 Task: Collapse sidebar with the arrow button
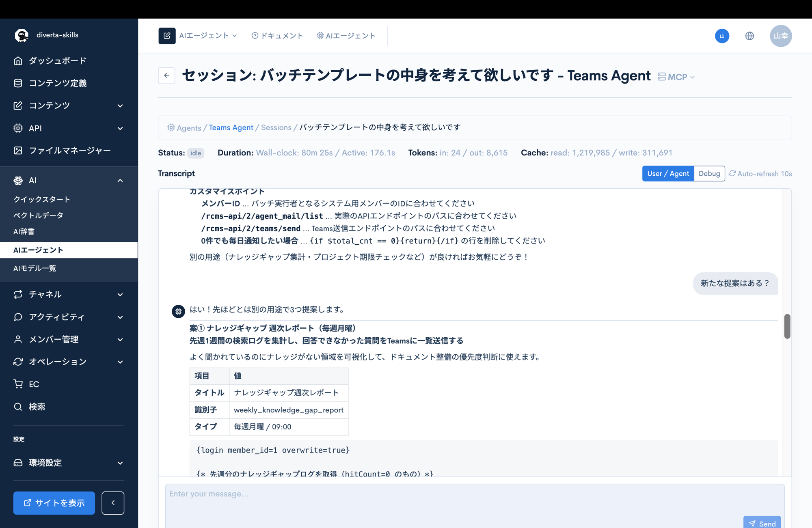(113, 503)
